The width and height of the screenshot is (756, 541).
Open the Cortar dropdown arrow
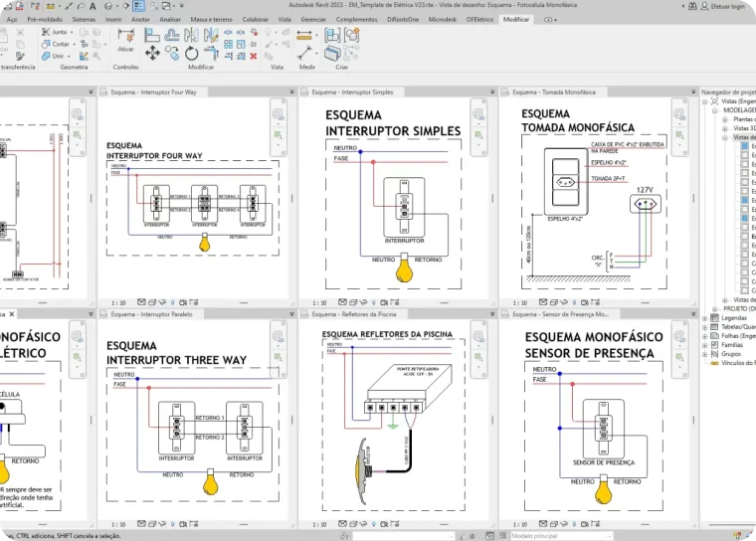[74, 45]
